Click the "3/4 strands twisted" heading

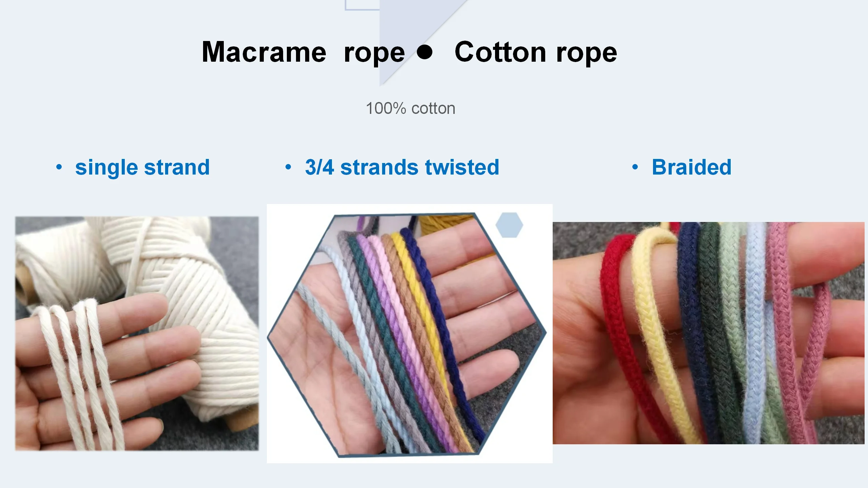click(x=402, y=167)
